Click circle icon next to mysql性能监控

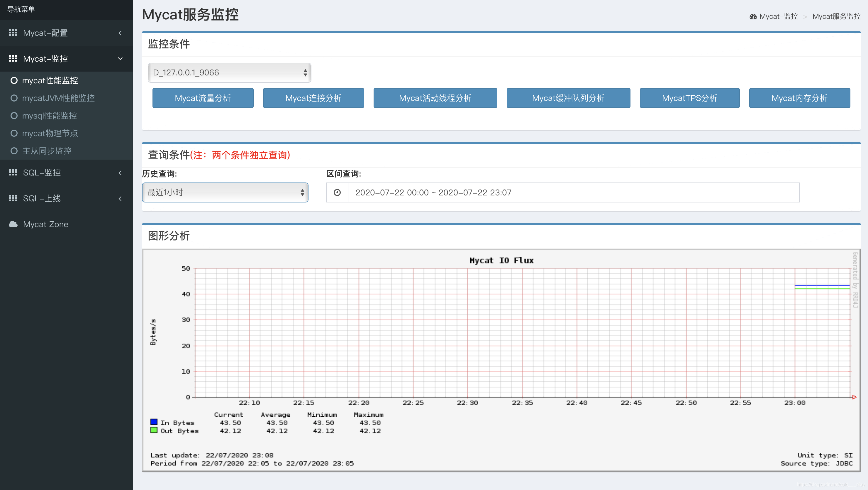coord(14,116)
